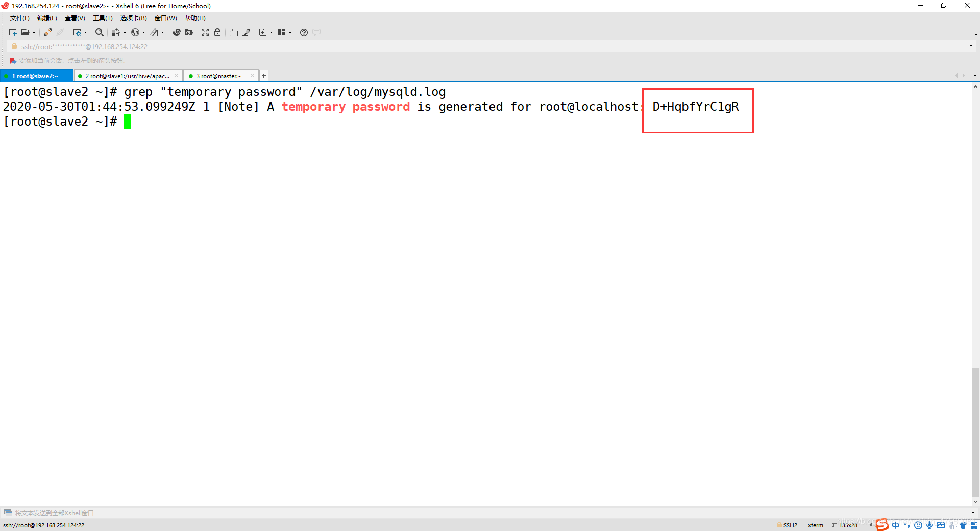Add a new tab with plus button
Viewport: 980px width, 531px height.
[x=264, y=76]
